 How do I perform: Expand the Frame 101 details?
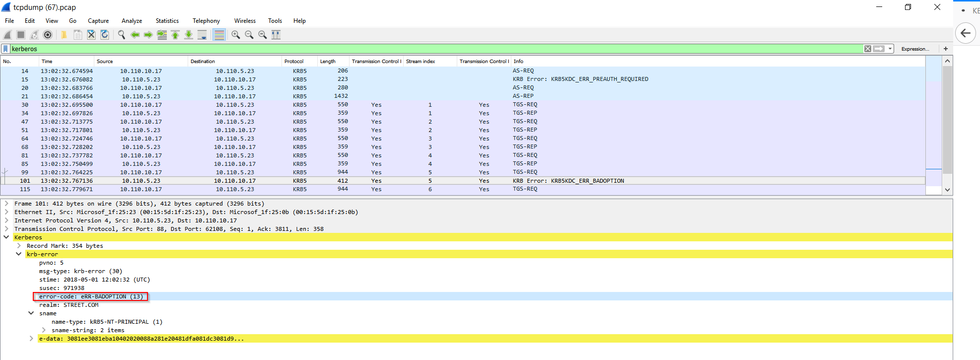6,204
